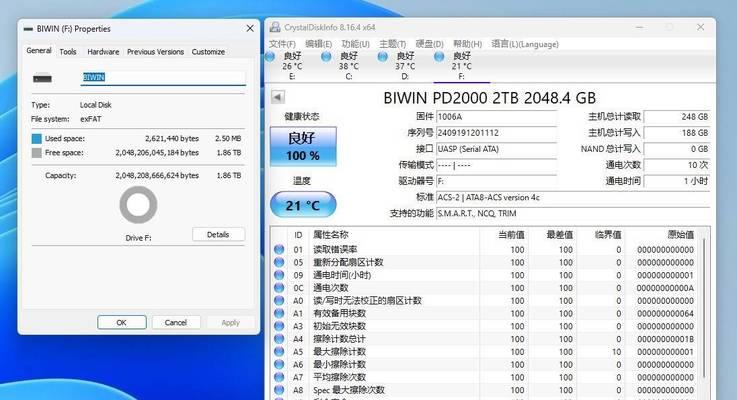737x400 pixels.
Task: Click status orb for attribute A0
Action: [x=279, y=300]
